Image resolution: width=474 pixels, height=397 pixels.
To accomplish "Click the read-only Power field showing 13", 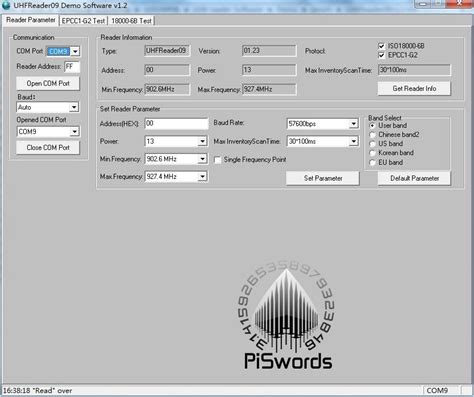I will coord(269,70).
